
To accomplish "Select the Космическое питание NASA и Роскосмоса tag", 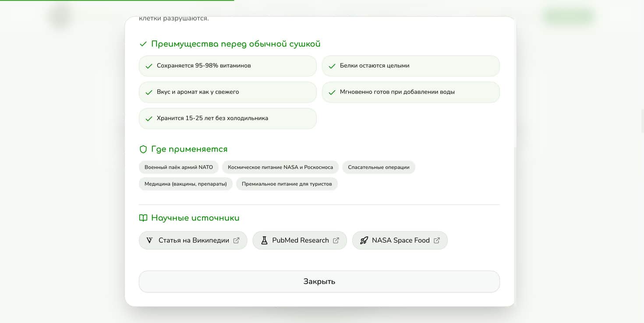I will pos(280,167).
